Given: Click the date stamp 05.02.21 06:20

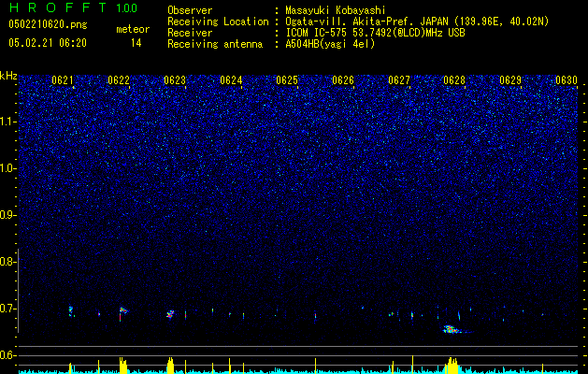Looking at the screenshot, I should [x=48, y=43].
